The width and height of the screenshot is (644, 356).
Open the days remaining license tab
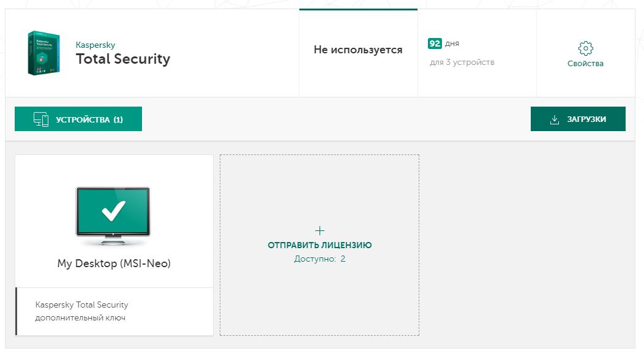pyautogui.click(x=477, y=53)
